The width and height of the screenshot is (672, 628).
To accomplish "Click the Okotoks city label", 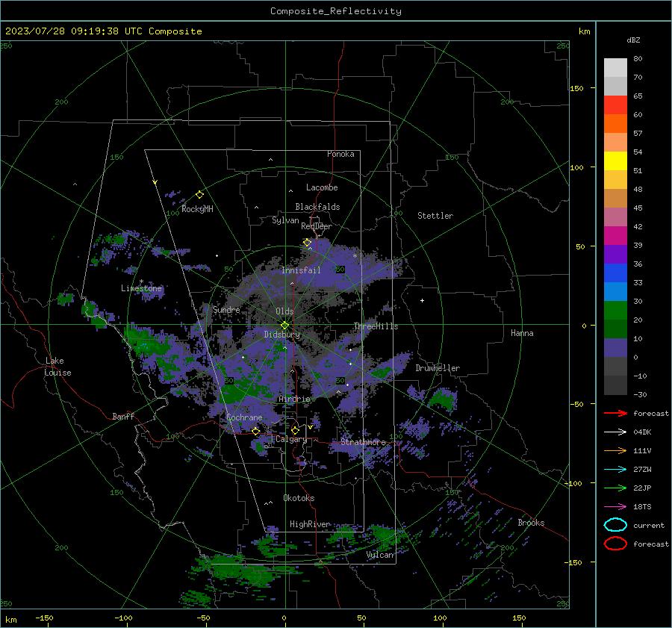I will [x=299, y=498].
